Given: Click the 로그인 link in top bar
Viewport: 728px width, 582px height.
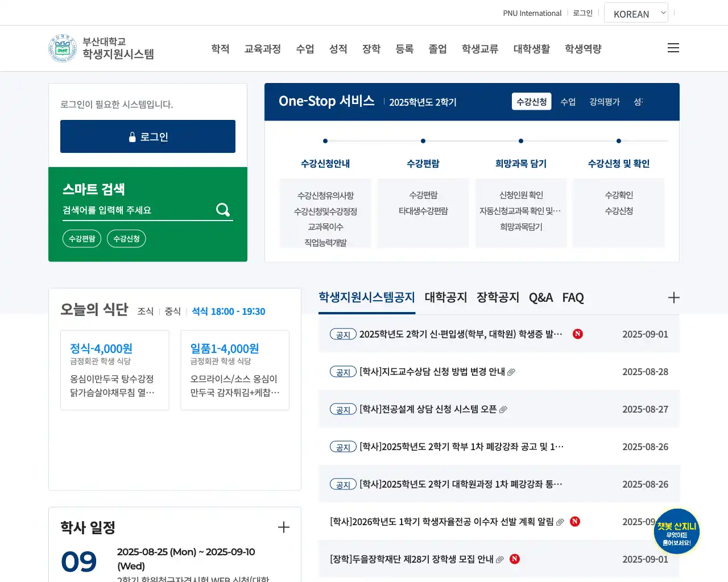Looking at the screenshot, I should (582, 13).
